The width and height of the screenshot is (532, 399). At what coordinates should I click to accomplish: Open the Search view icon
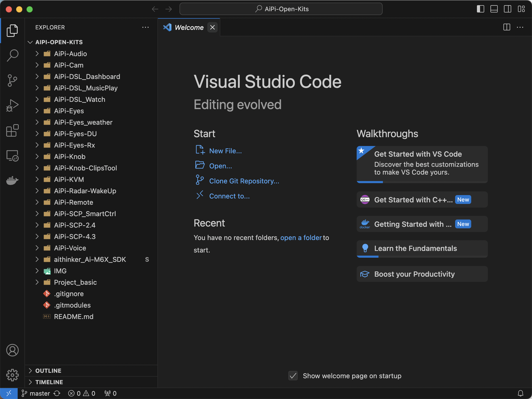coord(12,55)
